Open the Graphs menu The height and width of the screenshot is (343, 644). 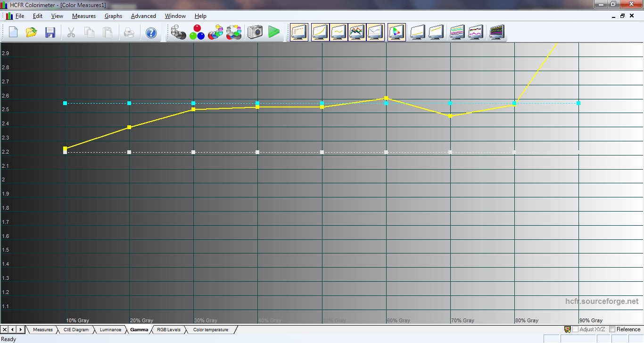click(x=113, y=16)
